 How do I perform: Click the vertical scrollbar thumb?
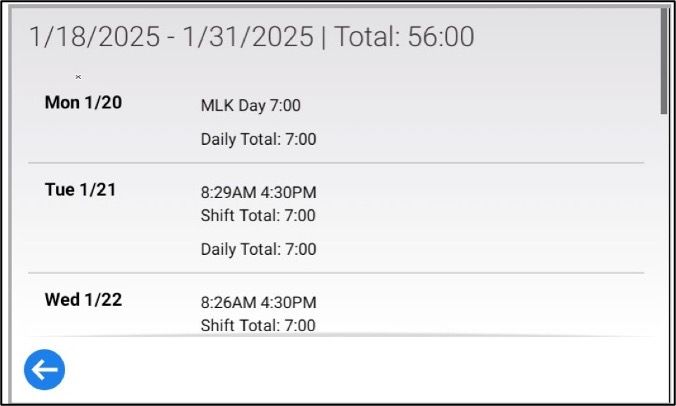664,60
